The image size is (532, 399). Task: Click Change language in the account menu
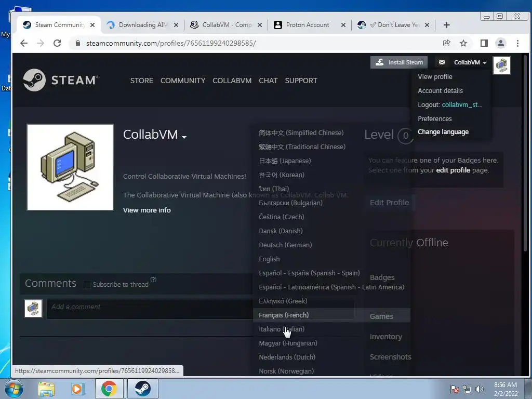click(443, 131)
